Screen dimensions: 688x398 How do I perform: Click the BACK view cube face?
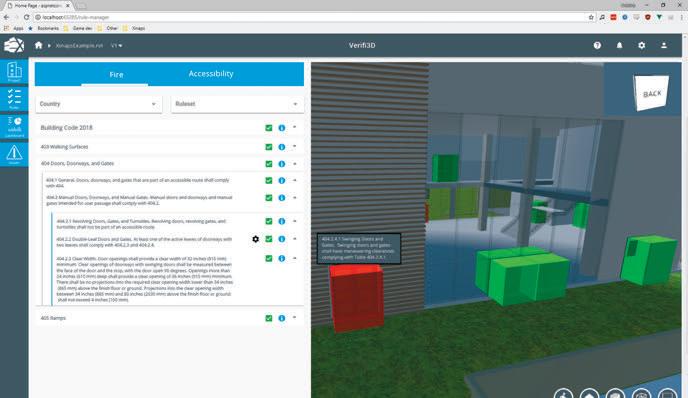pos(651,93)
